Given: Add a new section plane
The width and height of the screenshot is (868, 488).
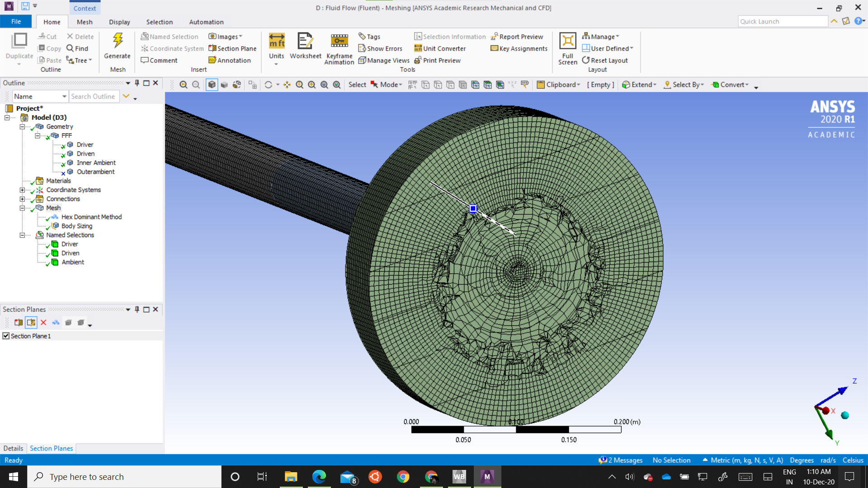Looking at the screenshot, I should click(x=19, y=323).
